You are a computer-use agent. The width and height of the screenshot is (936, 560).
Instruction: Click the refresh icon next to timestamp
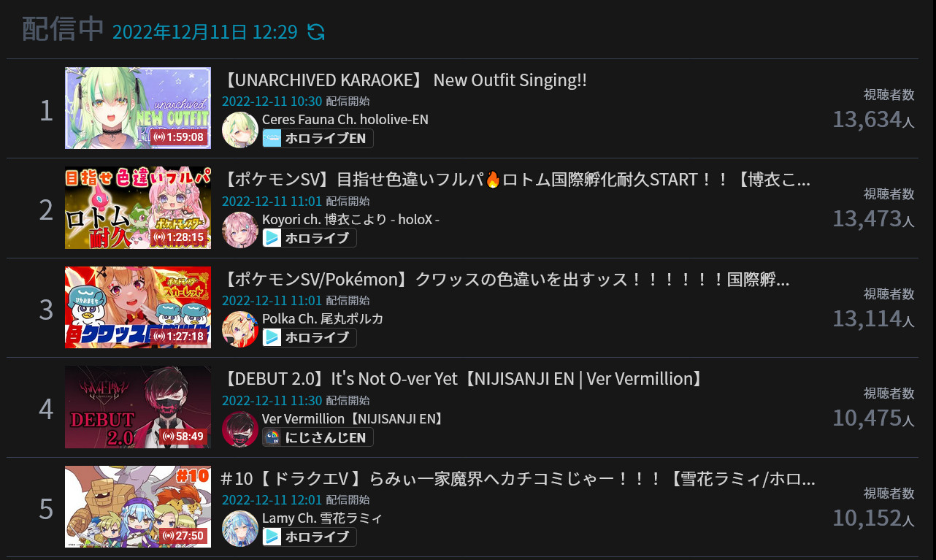[x=315, y=32]
